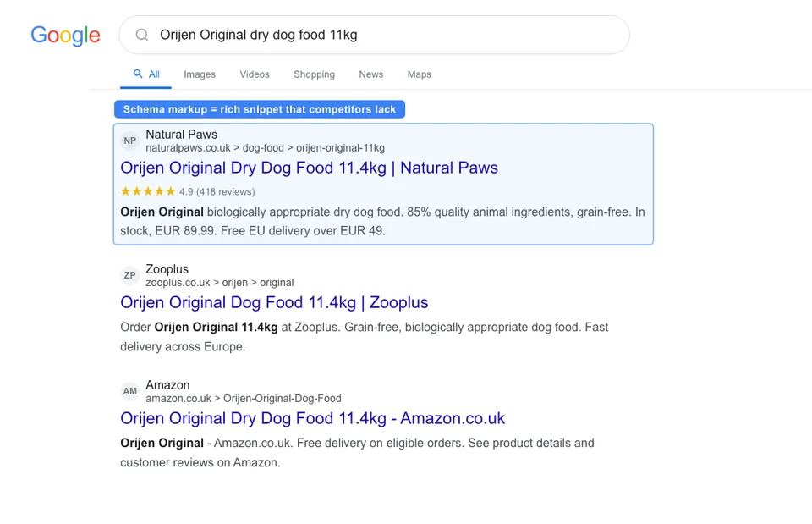Open the Amazon.co.uk Orijen result

(x=313, y=418)
